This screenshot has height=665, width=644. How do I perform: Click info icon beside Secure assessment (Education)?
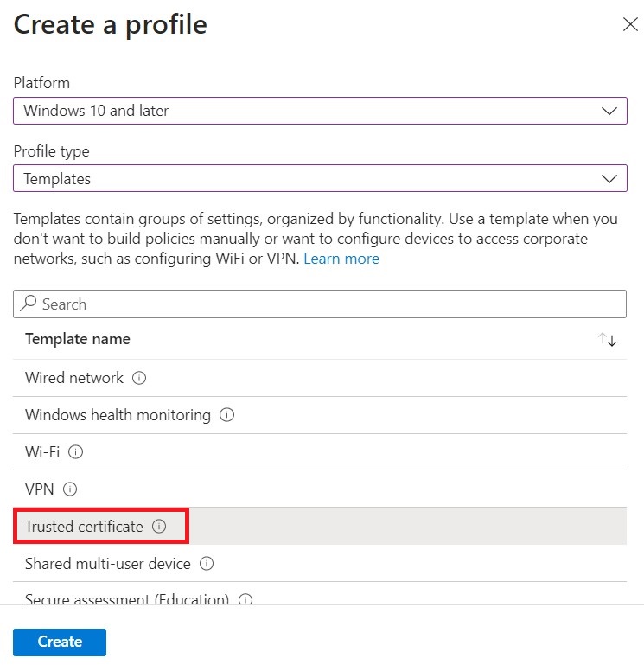click(x=245, y=599)
